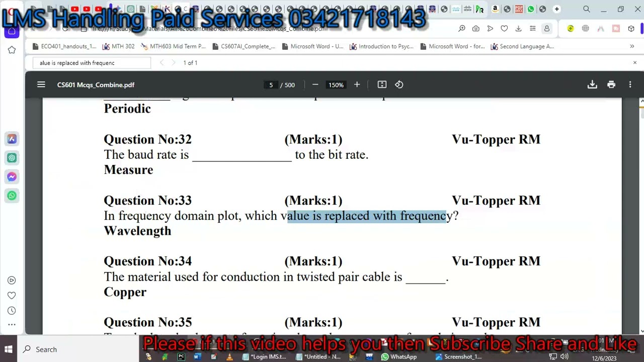Image resolution: width=644 pixels, height=362 pixels.
Task: Rotate the PDF document counterclockwise
Action: click(399, 84)
